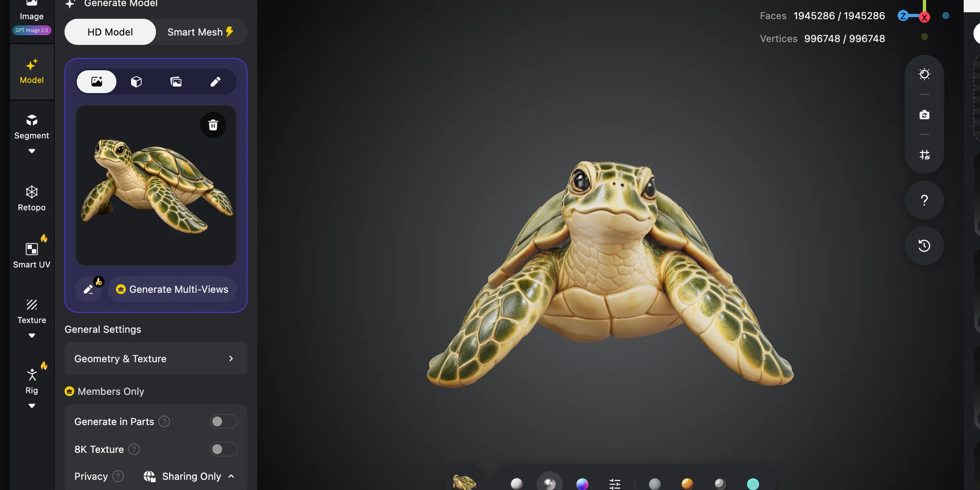The image size is (980, 490).
Task: Toggle the grid display icon
Action: pyautogui.click(x=924, y=155)
